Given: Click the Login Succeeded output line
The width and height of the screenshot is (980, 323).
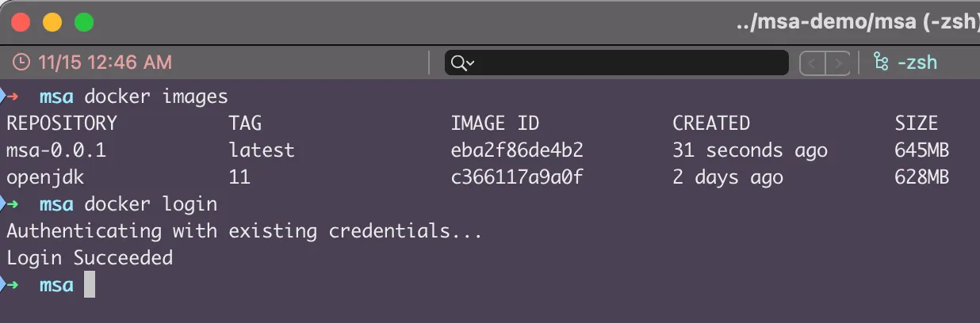Looking at the screenshot, I should click(x=89, y=257).
